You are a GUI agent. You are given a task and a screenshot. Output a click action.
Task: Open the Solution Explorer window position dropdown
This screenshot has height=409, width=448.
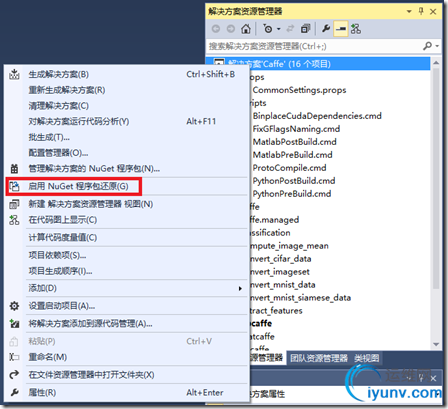[409, 12]
